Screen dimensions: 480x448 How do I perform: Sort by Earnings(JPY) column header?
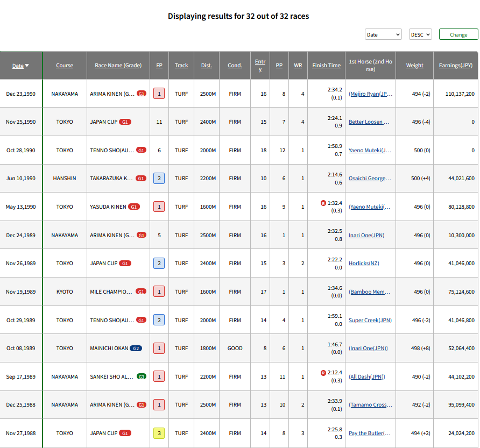(455, 66)
